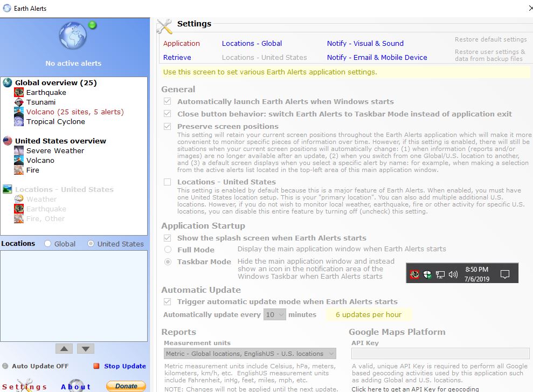Click the green status indicator dot
The image size is (533, 392).
pyautogui.click(x=93, y=25)
